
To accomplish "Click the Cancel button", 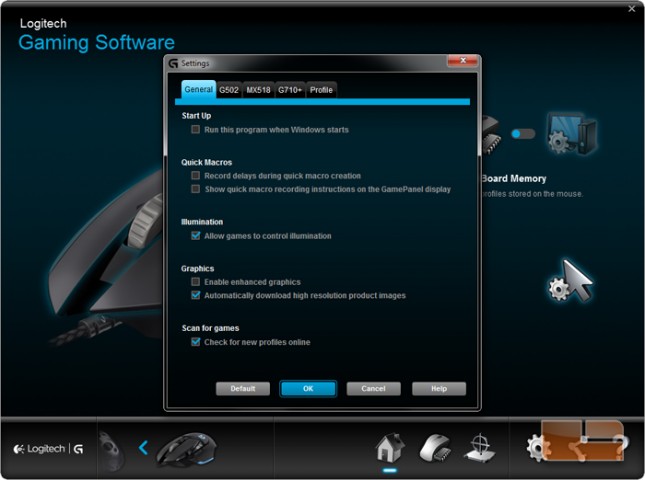I will pos(373,389).
